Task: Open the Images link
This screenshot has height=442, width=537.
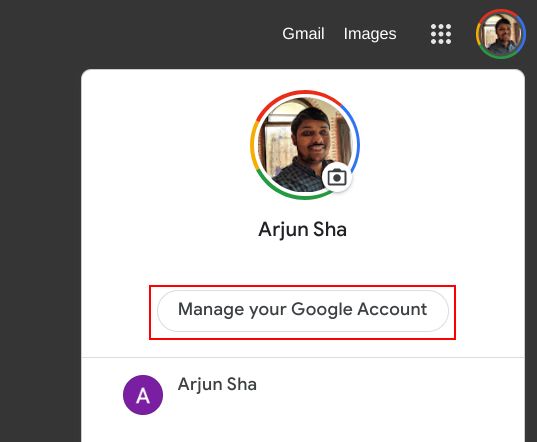Action: tap(370, 34)
